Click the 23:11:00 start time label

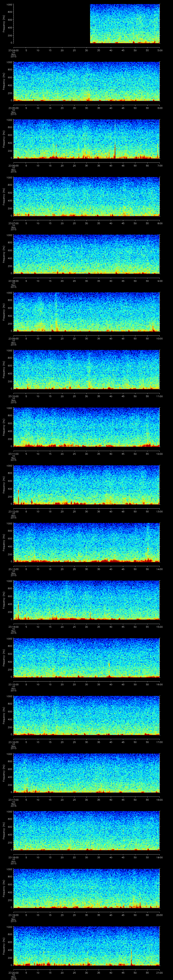(x=13, y=454)
